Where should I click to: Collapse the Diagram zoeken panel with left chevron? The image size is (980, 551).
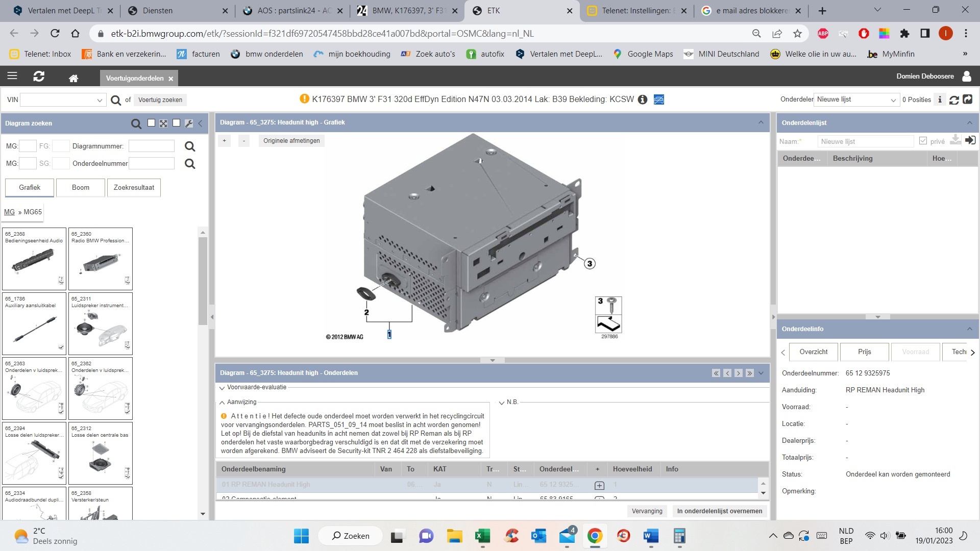pyautogui.click(x=201, y=123)
